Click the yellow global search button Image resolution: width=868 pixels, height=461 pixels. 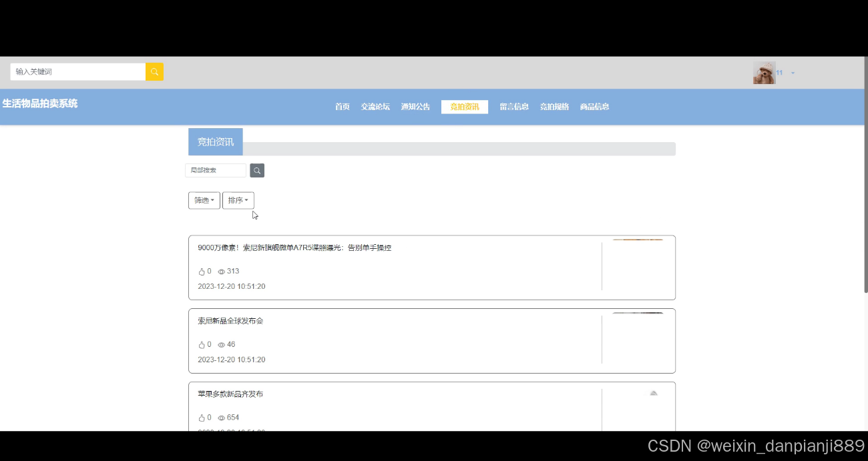(154, 71)
